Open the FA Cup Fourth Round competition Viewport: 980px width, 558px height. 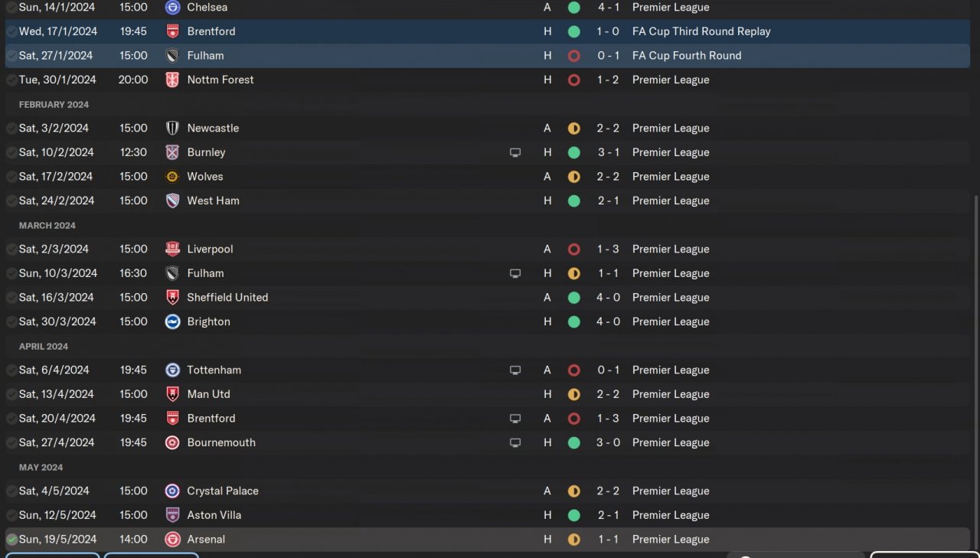[x=686, y=55]
